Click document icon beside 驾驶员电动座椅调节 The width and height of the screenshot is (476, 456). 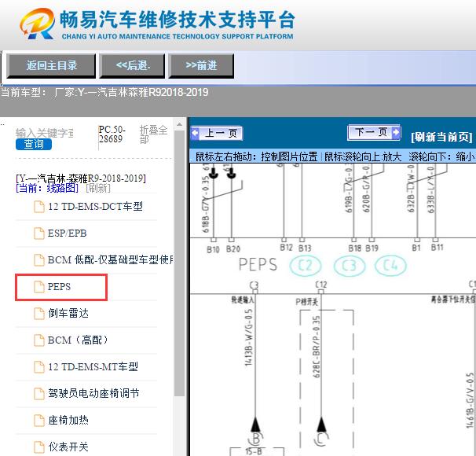(38, 394)
